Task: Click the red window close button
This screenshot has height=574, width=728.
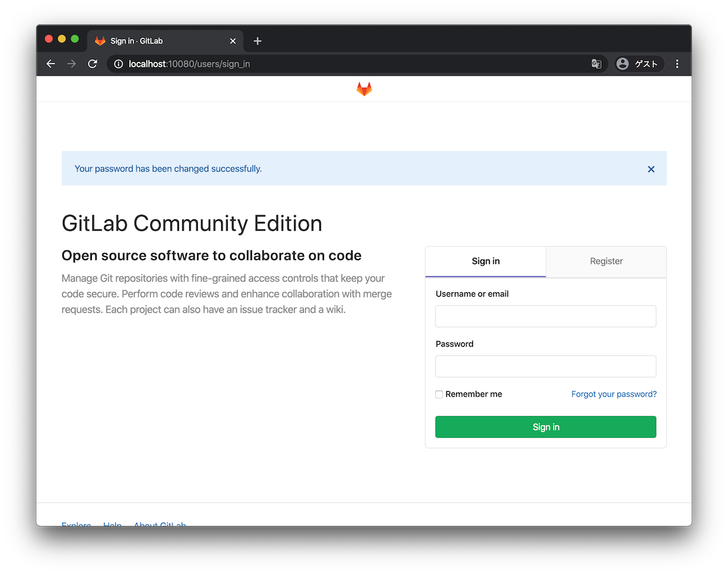Action: coord(49,39)
